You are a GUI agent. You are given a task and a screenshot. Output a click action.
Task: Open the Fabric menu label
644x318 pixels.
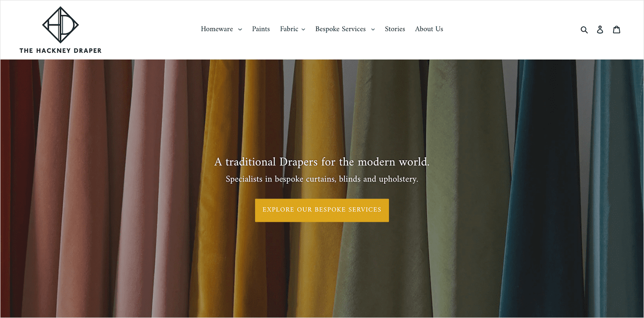pyautogui.click(x=289, y=29)
